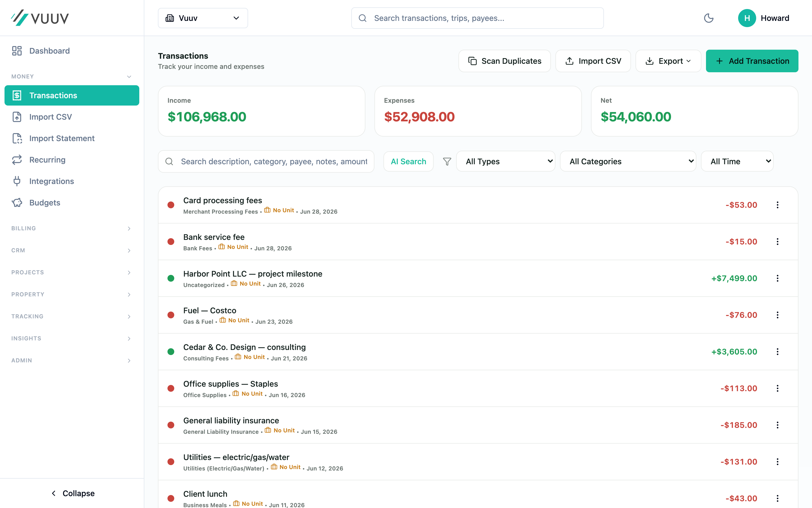
Task: Expand the Property section
Action: [72, 294]
